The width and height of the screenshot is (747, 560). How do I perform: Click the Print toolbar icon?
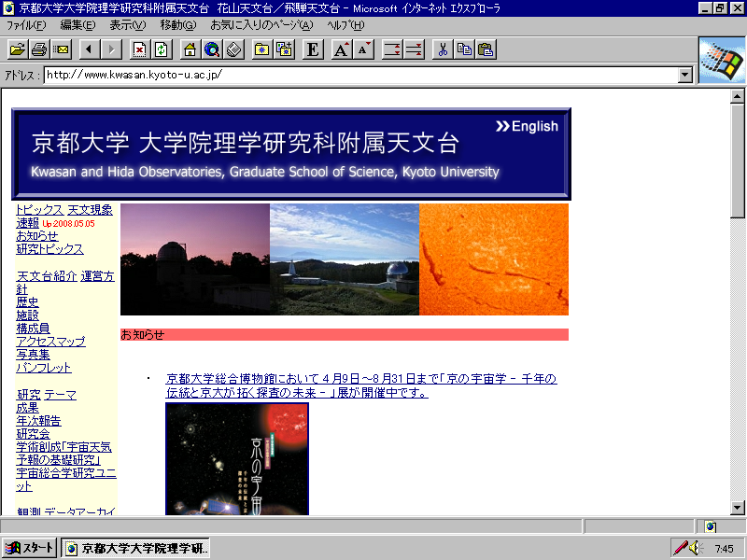coord(39,49)
